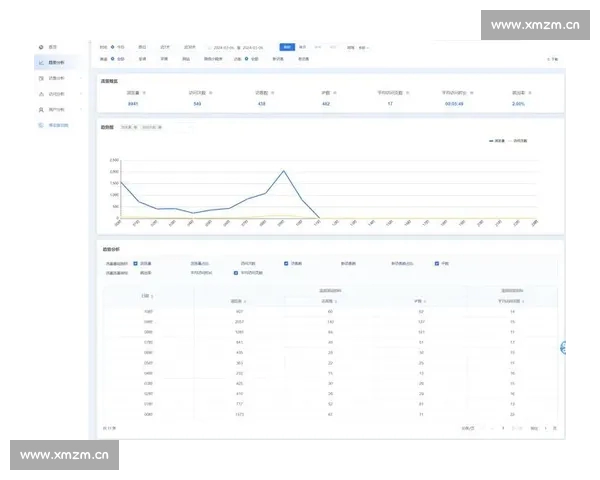The width and height of the screenshot is (600, 480).
Task: Toggle the IP数 checkbox
Action: coord(437,264)
